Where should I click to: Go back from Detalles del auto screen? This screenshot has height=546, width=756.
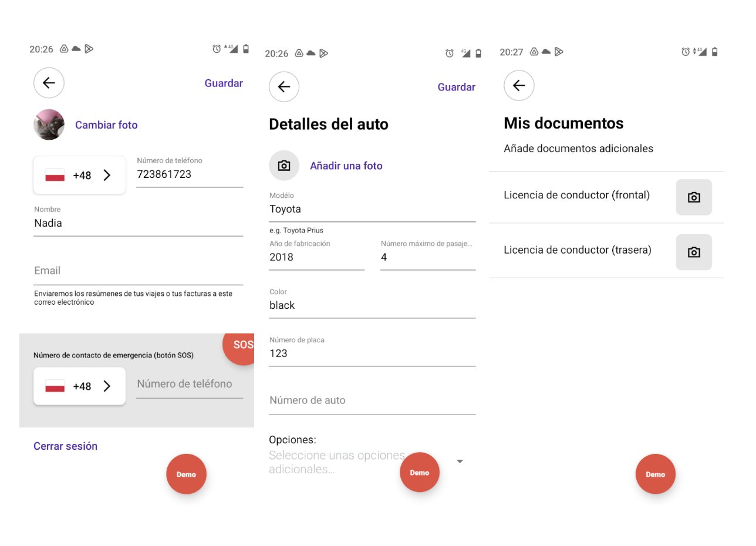(284, 87)
